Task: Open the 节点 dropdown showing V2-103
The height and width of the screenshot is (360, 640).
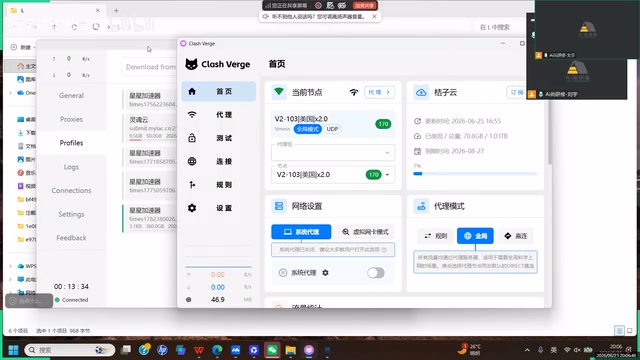Action: tap(333, 175)
